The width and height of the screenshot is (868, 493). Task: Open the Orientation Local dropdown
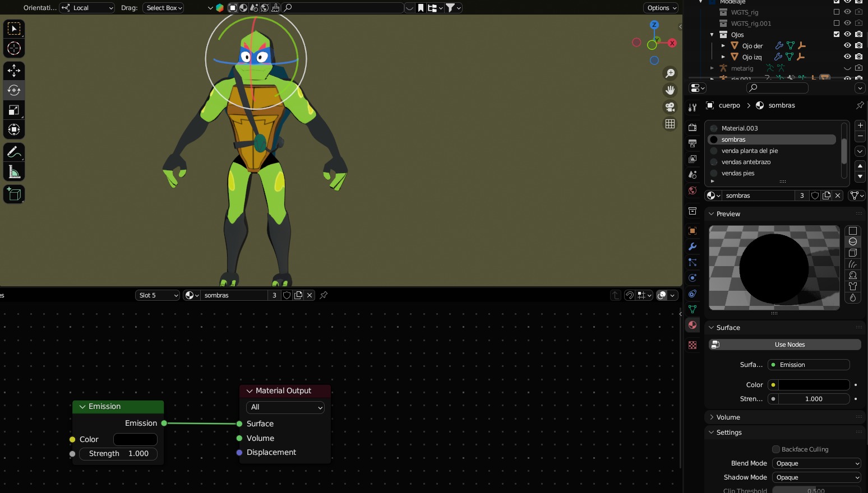(87, 8)
